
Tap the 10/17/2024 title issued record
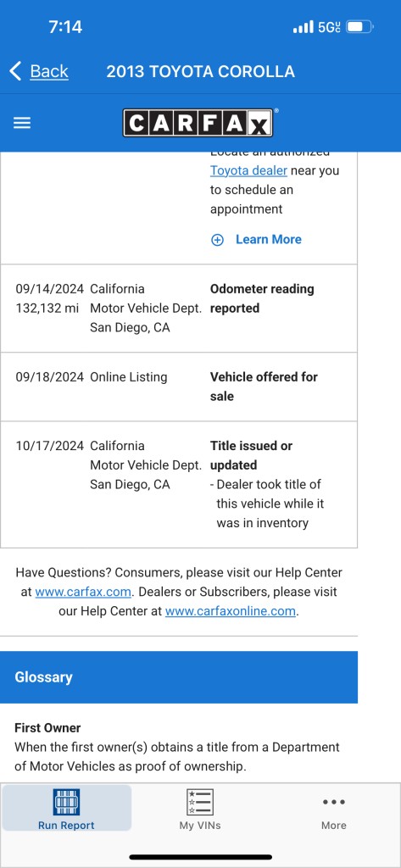click(x=179, y=484)
